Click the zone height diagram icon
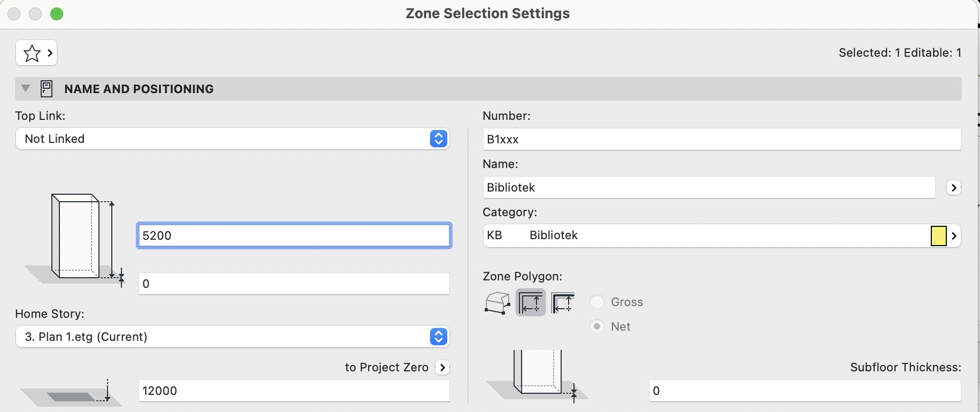Screen dimensions: 980x412 click(78, 238)
